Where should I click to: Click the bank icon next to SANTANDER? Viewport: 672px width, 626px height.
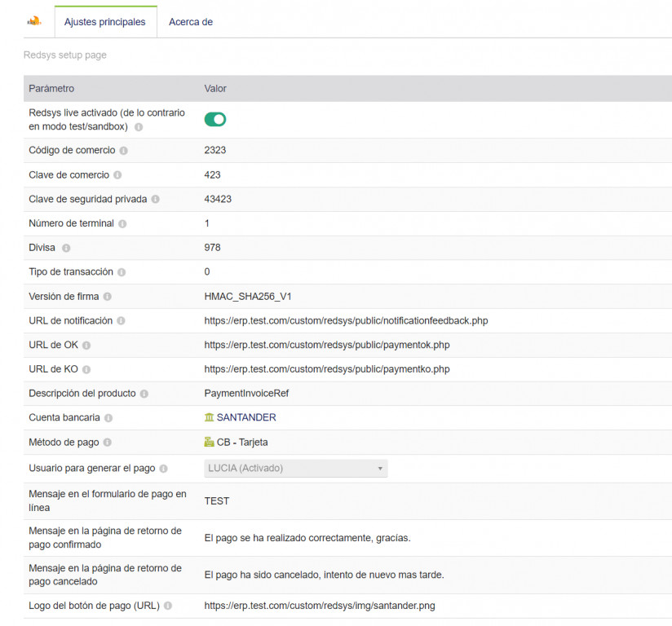point(210,417)
